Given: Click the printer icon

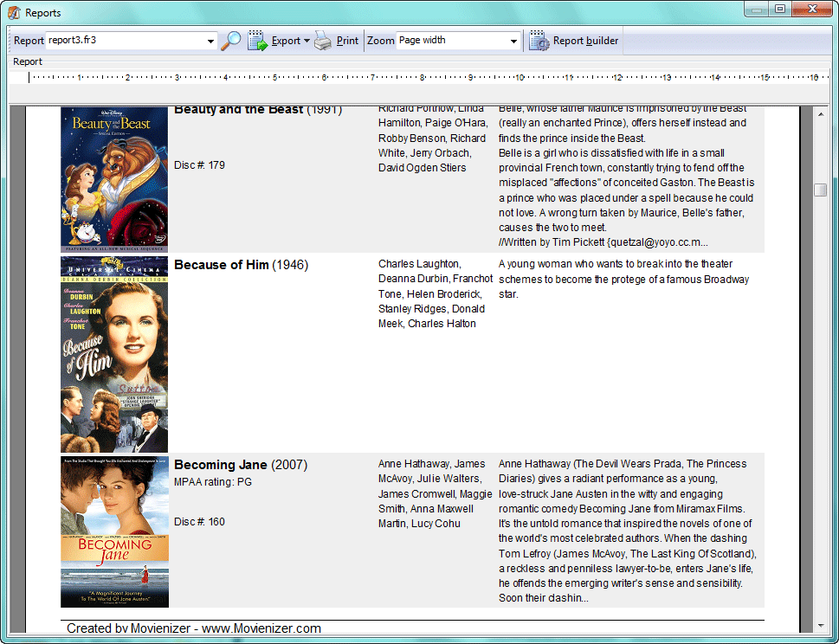Looking at the screenshot, I should pos(323,41).
